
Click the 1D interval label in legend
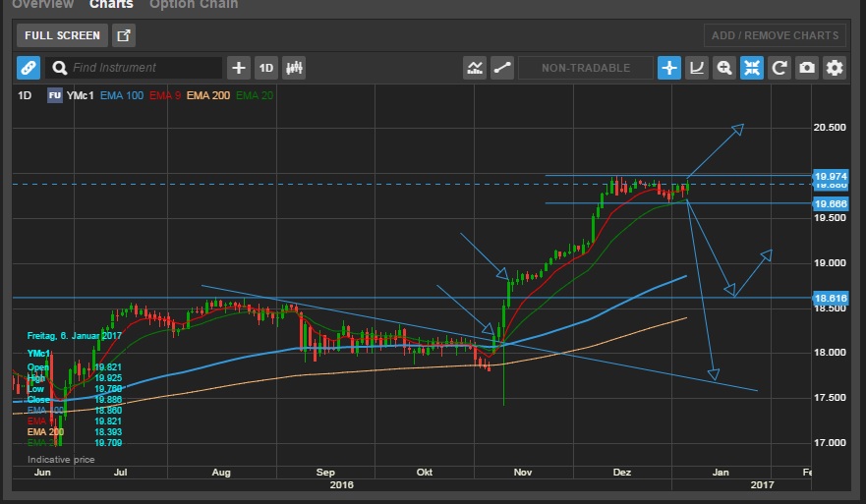(x=25, y=95)
